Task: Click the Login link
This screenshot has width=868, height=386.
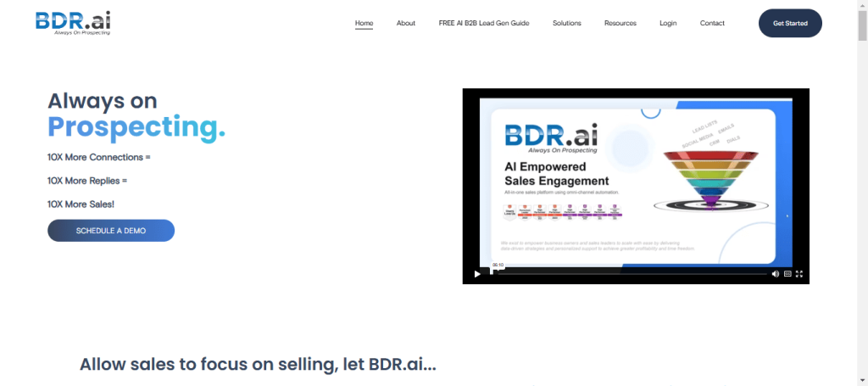Action: [x=668, y=23]
